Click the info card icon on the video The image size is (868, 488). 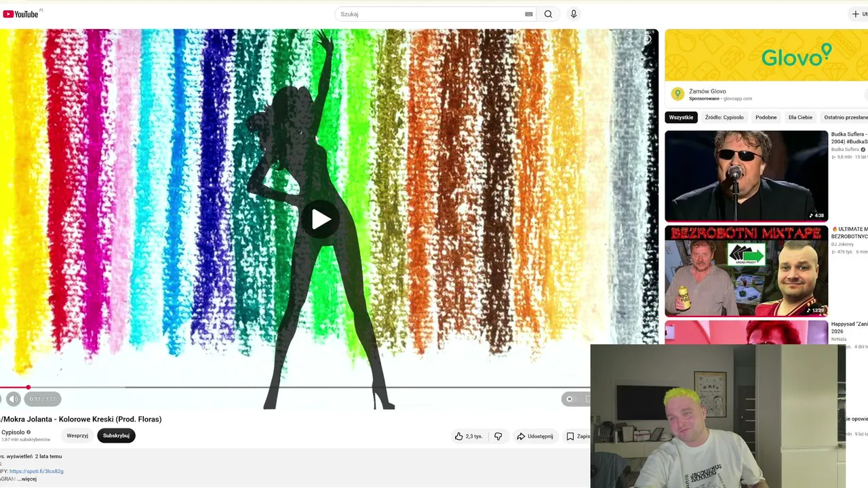pyautogui.click(x=647, y=39)
